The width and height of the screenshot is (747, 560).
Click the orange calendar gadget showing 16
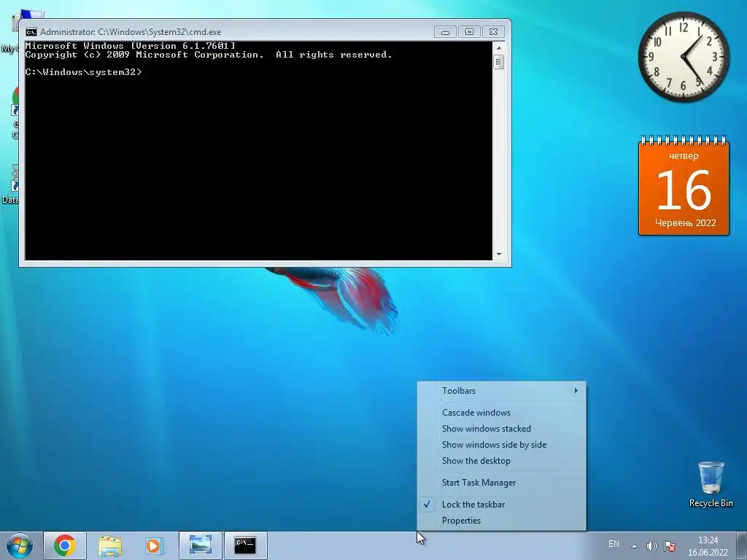coord(684,186)
